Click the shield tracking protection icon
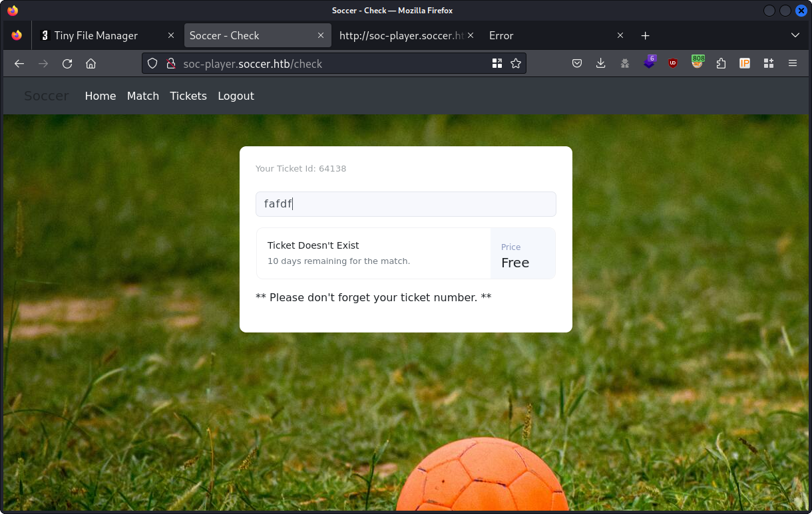This screenshot has width=812, height=514. [152, 64]
